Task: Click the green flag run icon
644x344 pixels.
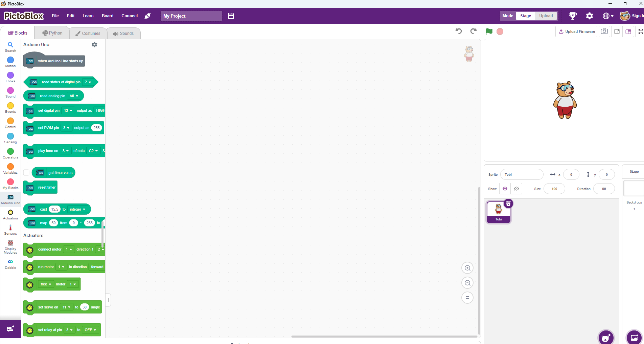Action: pos(489,31)
